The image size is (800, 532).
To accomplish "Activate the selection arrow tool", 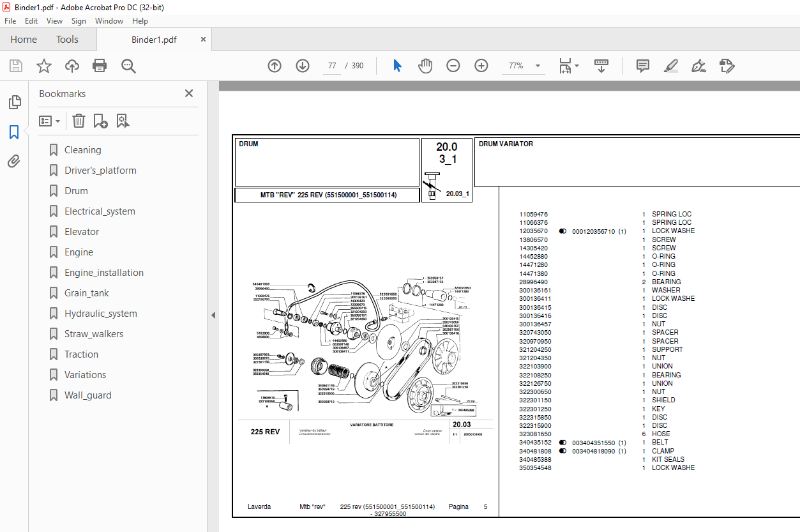I will tap(397, 66).
